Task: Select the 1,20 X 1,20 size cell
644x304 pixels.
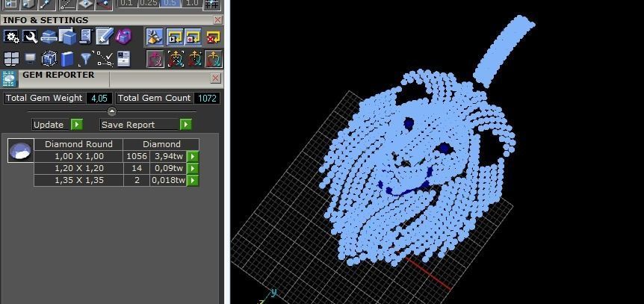Action: pos(79,169)
